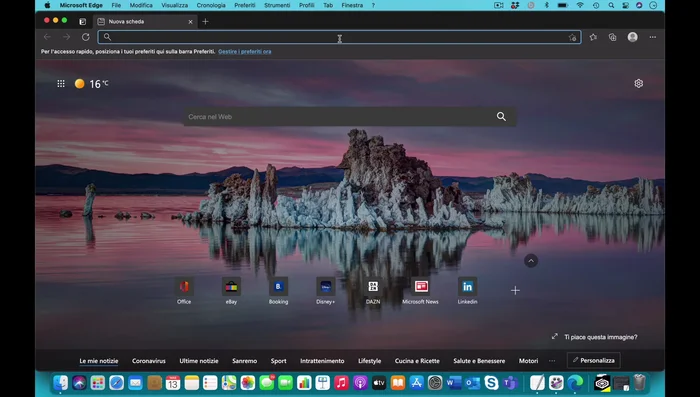Viewport: 700px width, 397px height.
Task: Select the Sanremo news tab
Action: point(245,361)
